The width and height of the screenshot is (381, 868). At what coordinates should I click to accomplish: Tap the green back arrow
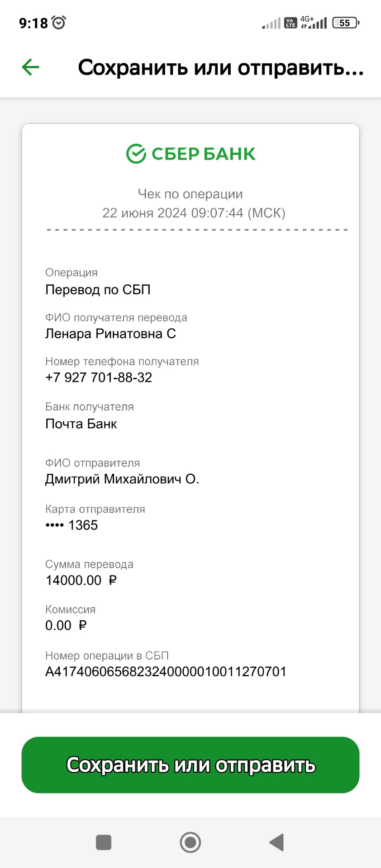point(31,67)
